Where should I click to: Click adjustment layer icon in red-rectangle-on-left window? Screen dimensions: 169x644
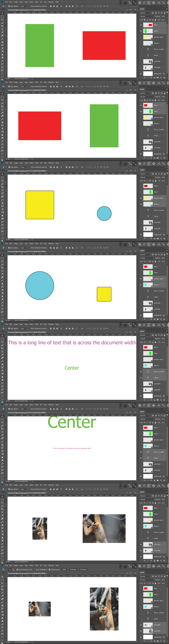coord(154,158)
